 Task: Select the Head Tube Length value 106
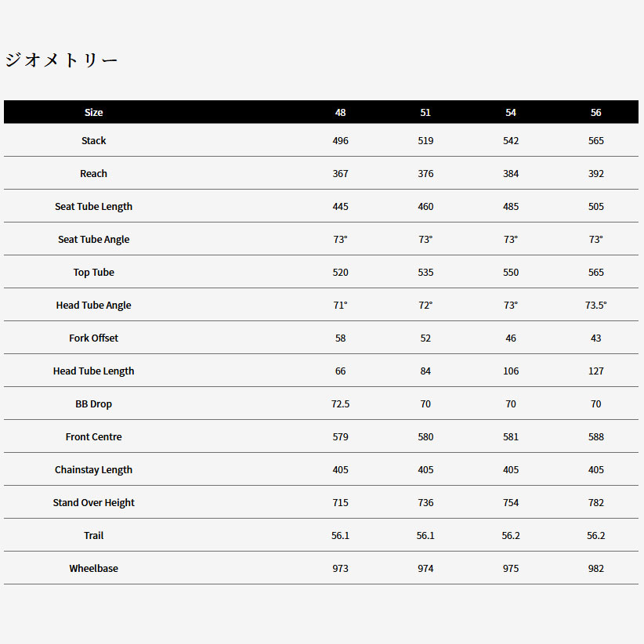click(x=511, y=371)
